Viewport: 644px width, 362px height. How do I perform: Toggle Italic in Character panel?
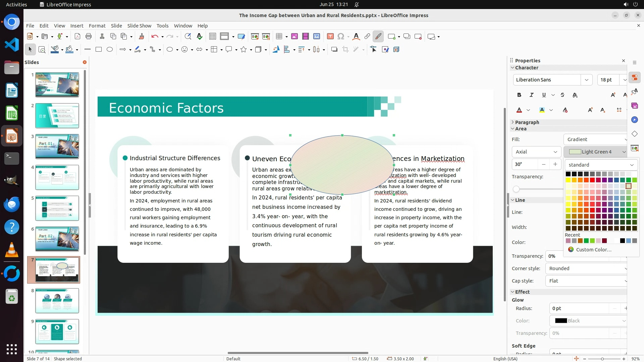[531, 95]
